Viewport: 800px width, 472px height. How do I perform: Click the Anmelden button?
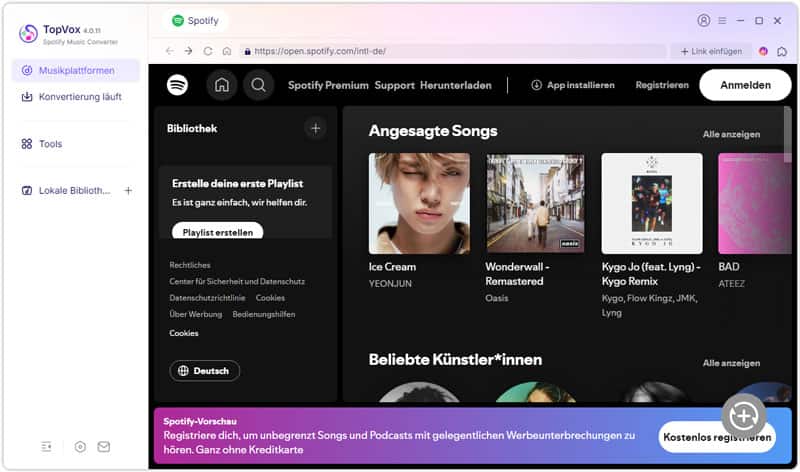pos(745,85)
